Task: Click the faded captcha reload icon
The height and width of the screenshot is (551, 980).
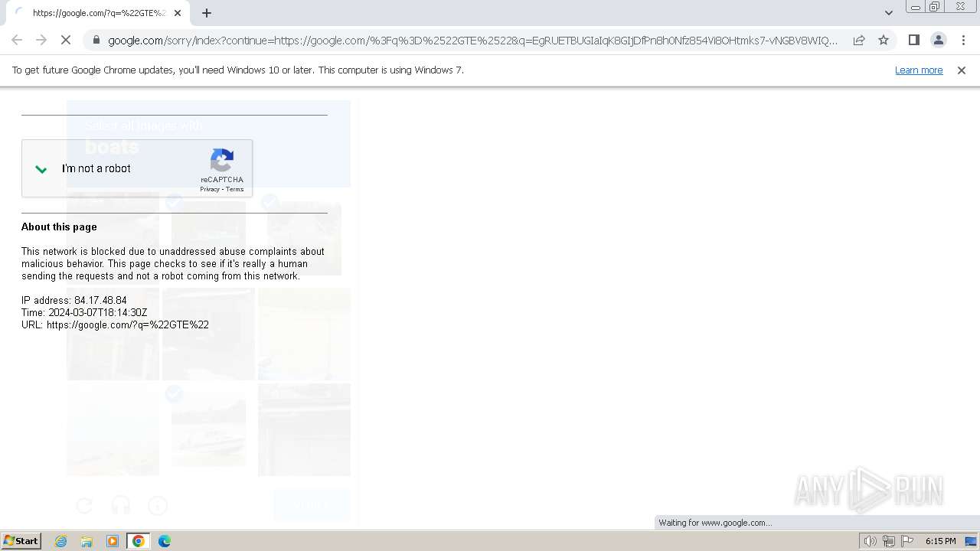Action: coord(84,505)
